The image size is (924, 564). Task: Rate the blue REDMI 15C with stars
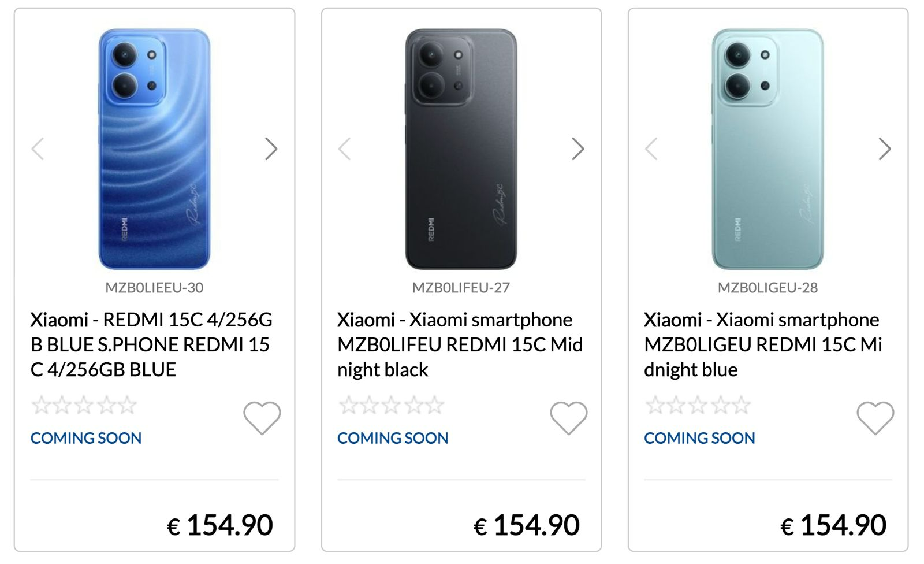tap(84, 405)
